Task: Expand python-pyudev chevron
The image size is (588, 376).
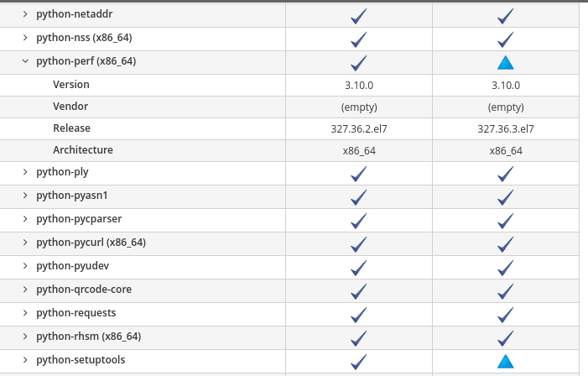Action: [25, 266]
